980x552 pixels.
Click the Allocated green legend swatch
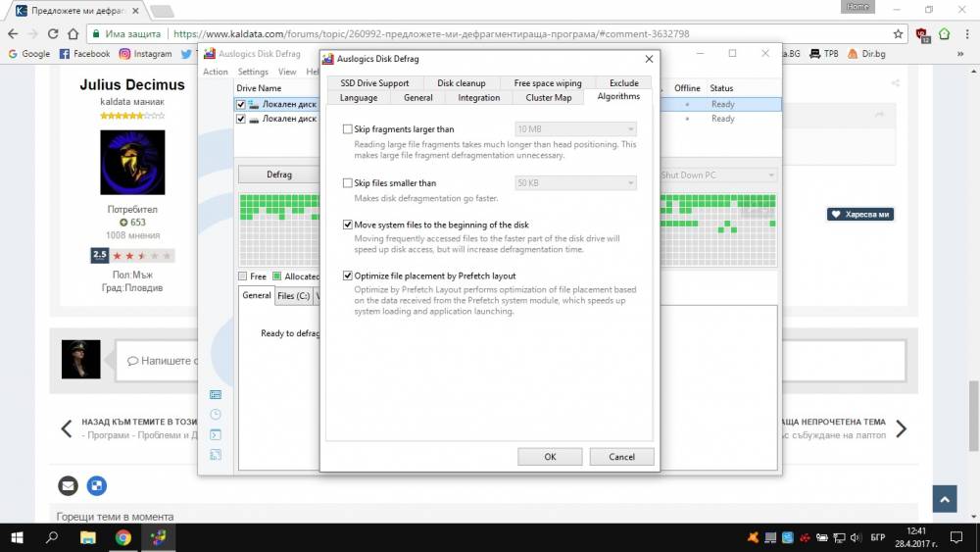point(277,276)
